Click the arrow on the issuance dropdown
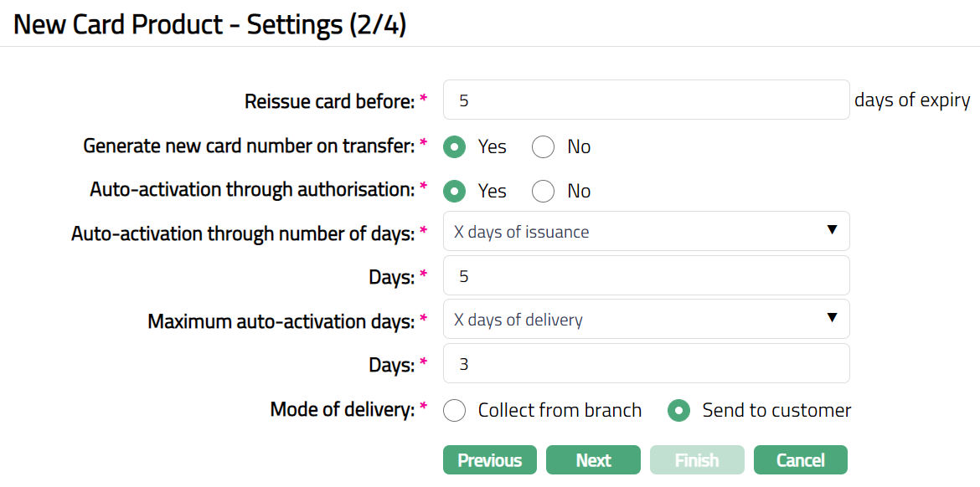The height and width of the screenshot is (487, 980). point(832,230)
